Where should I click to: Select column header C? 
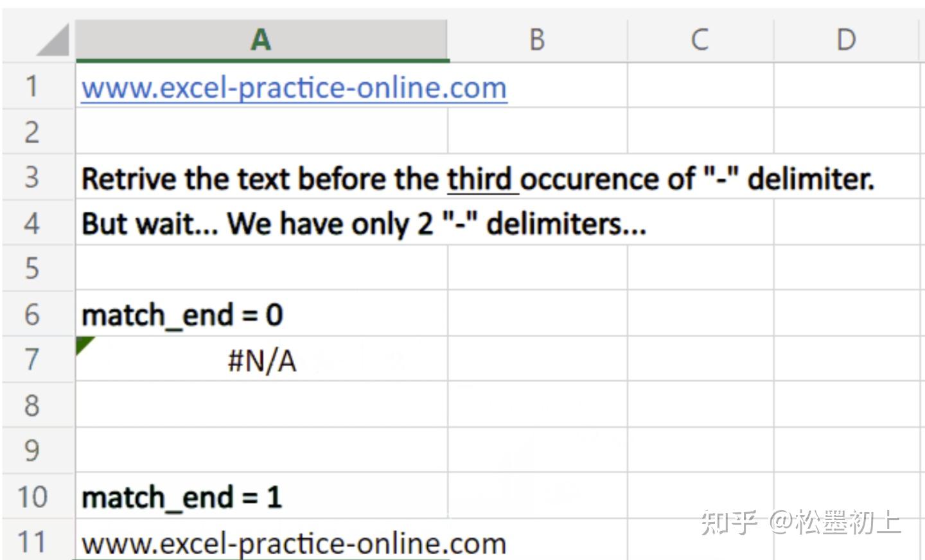699,40
